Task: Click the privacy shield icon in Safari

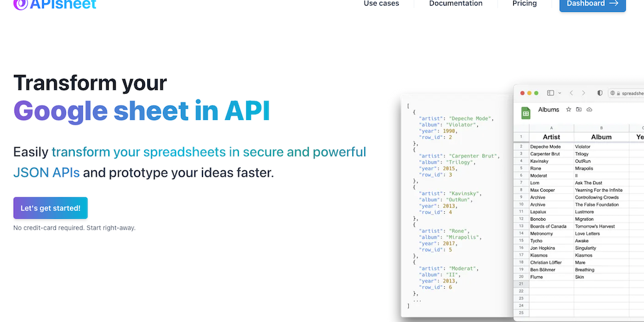Action: point(599,93)
